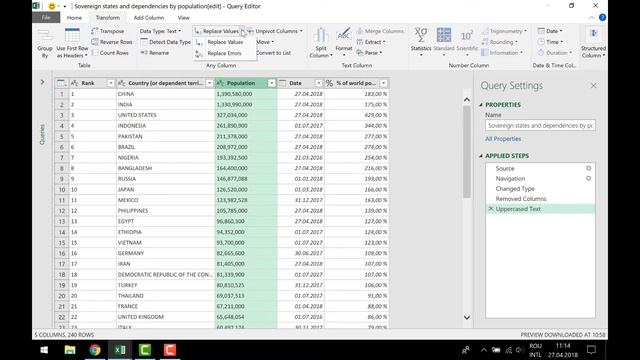This screenshot has height=360, width=640.
Task: Open the Population column filter dropdown
Action: point(272,83)
